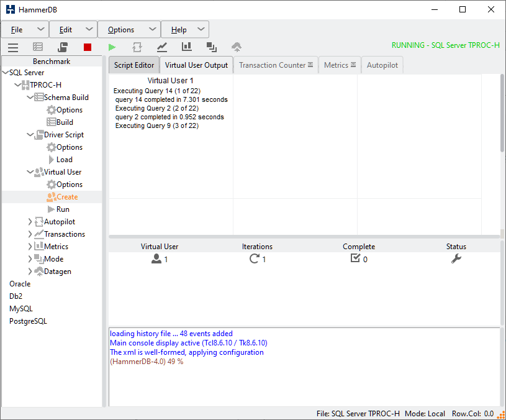Click the autopilot loop toolbar icon
Screen dimensions: 506x420
137,47
